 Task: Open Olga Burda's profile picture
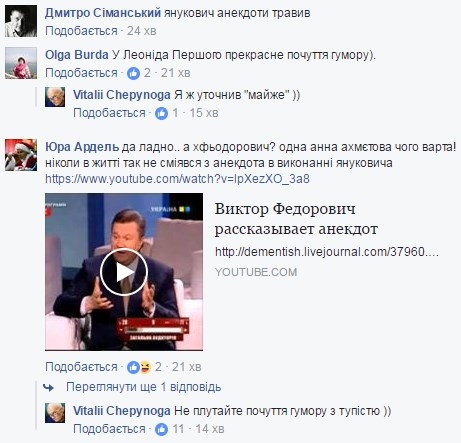tap(21, 63)
